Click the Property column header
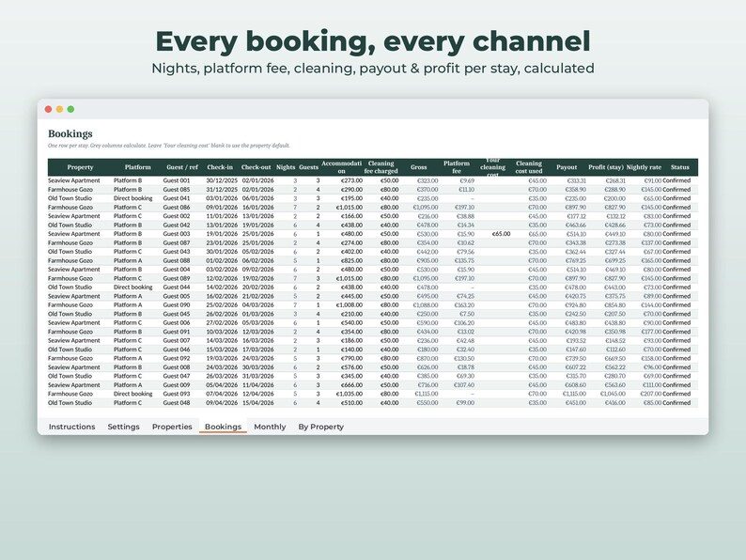This screenshot has width=746, height=560. click(x=80, y=167)
